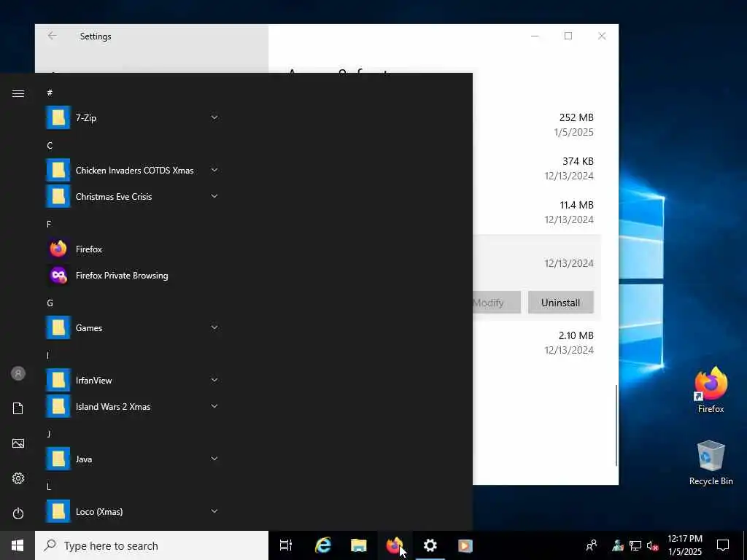Screen dimensions: 747x560
Task: Open the network status tray icon
Action: point(635,545)
